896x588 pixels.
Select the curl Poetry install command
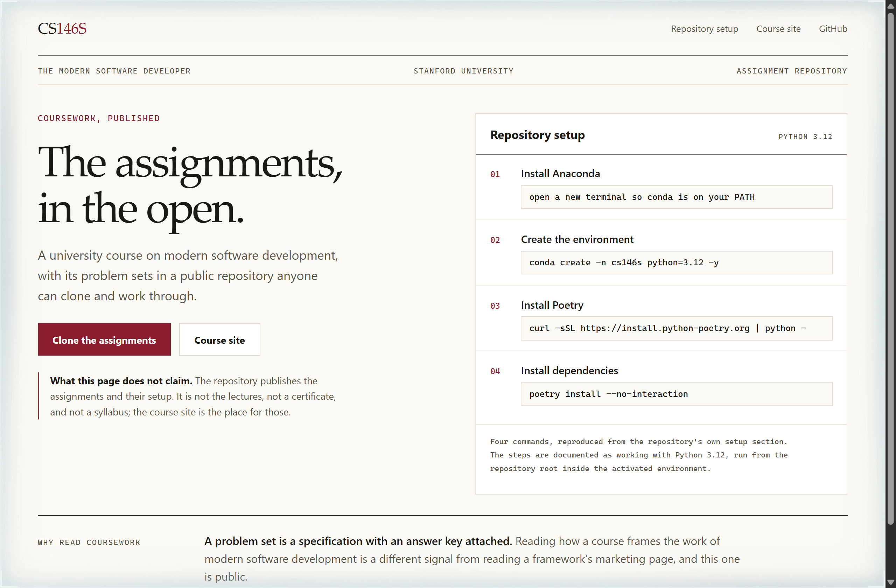point(677,328)
